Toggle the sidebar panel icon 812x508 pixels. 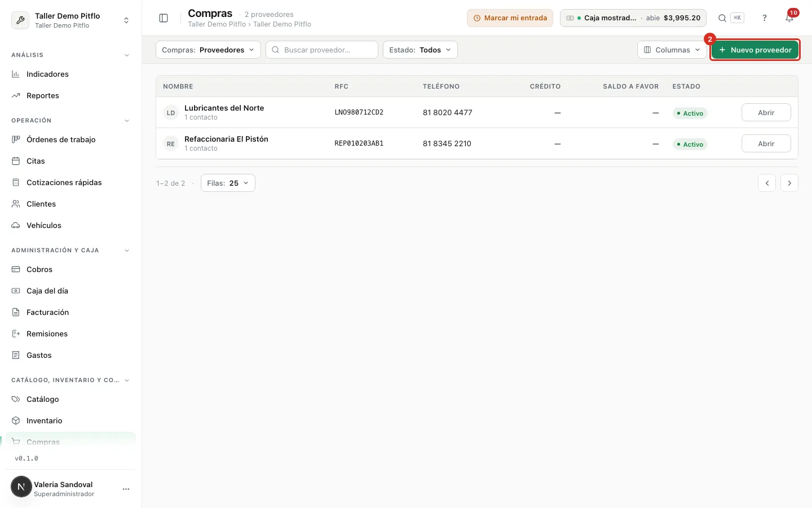pyautogui.click(x=164, y=18)
